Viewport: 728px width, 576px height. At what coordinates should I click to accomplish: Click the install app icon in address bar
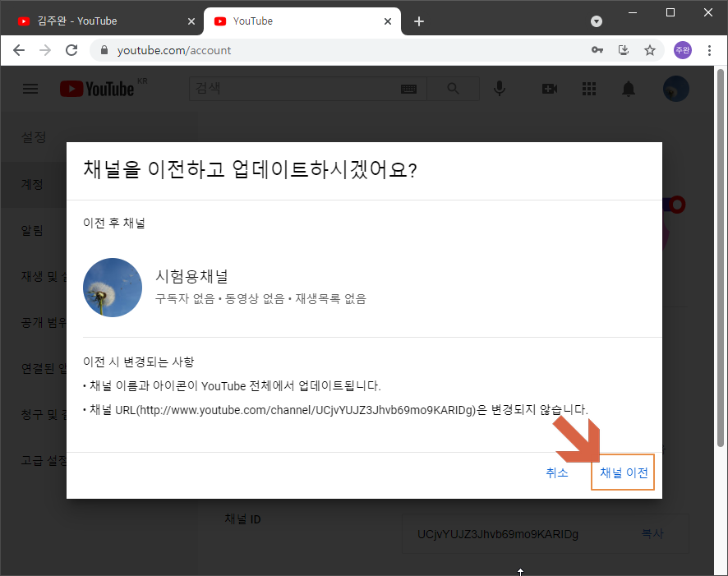pyautogui.click(x=624, y=50)
